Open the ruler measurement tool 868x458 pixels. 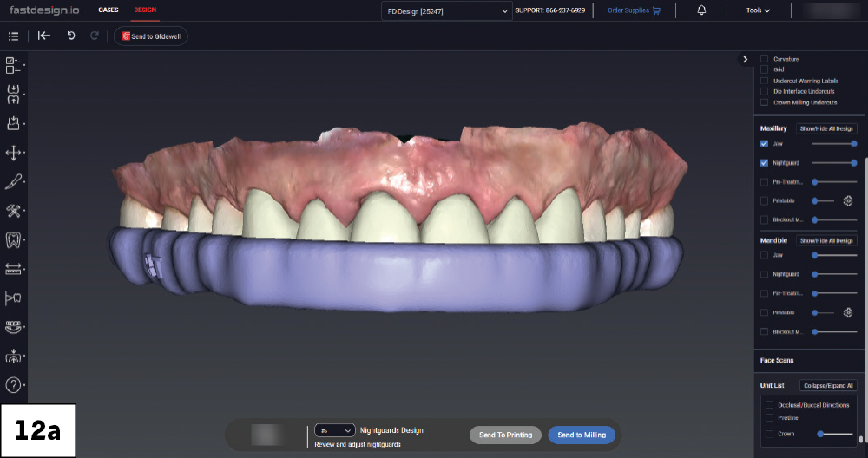coord(13,269)
